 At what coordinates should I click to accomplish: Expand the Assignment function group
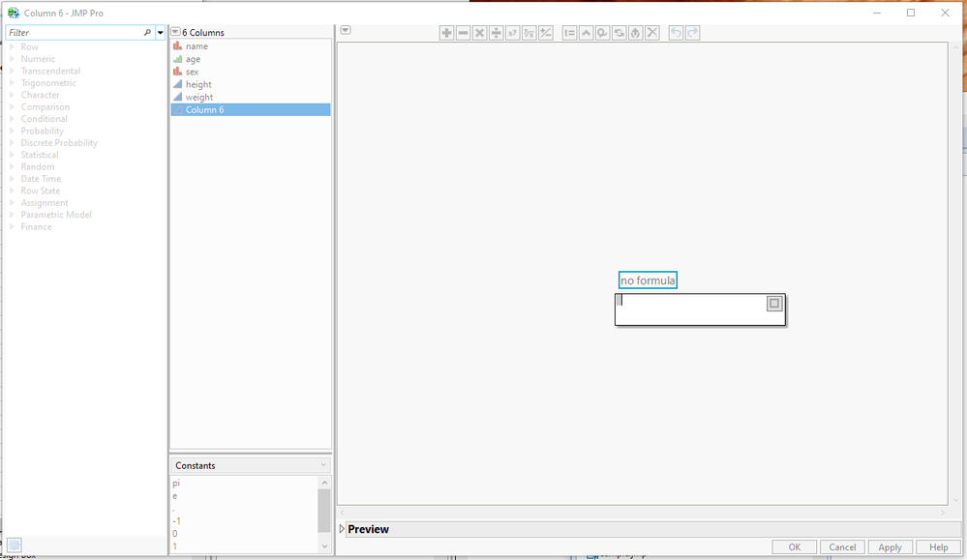coord(12,203)
